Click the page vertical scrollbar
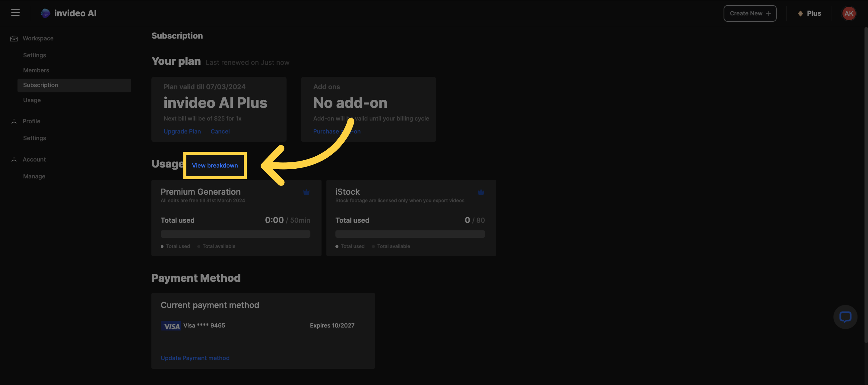Screen dimensions: 868x385 [866, 185]
